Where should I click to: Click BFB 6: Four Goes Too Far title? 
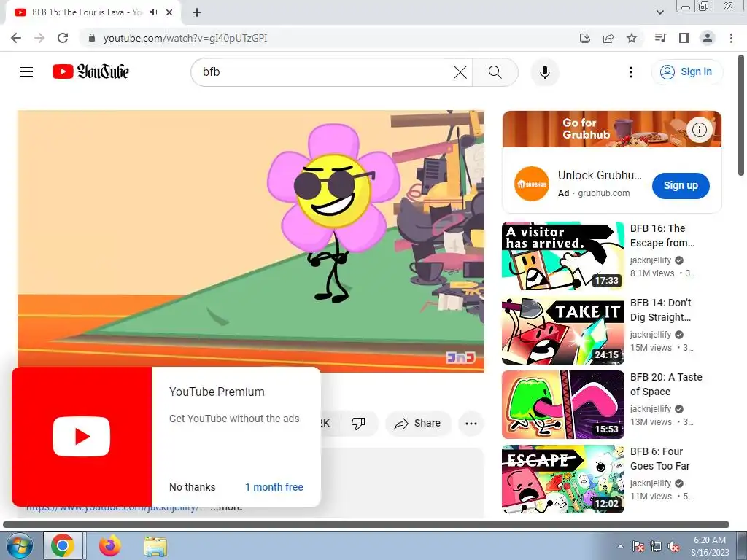click(x=659, y=459)
